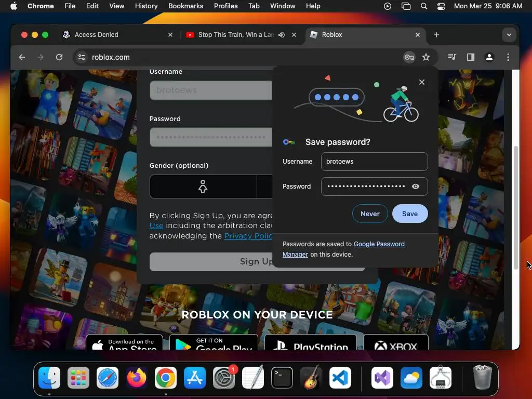Image resolution: width=532 pixels, height=399 pixels.
Task: Launch GarageBand from the Dock
Action: tap(311, 378)
